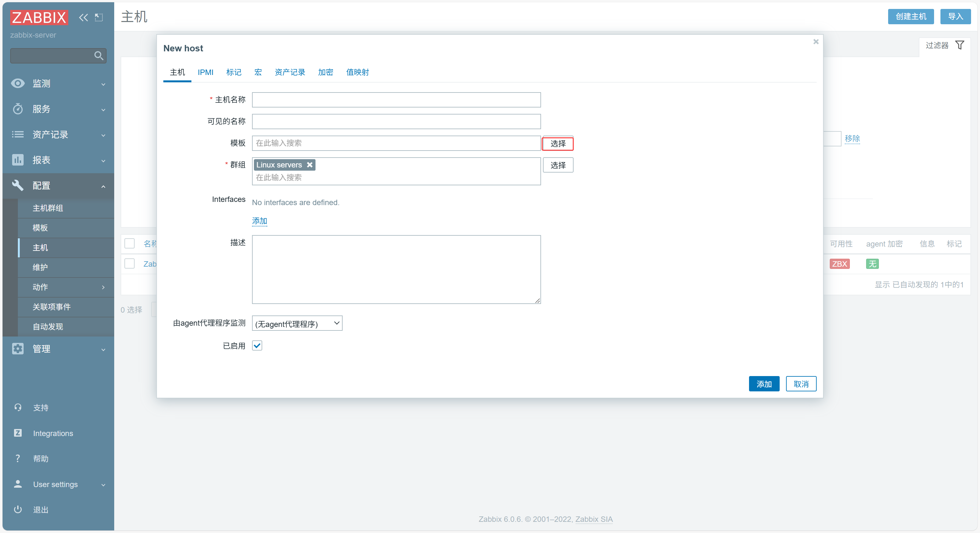Click 选择 button next to 模板
This screenshot has height=533, width=980.
click(x=558, y=144)
